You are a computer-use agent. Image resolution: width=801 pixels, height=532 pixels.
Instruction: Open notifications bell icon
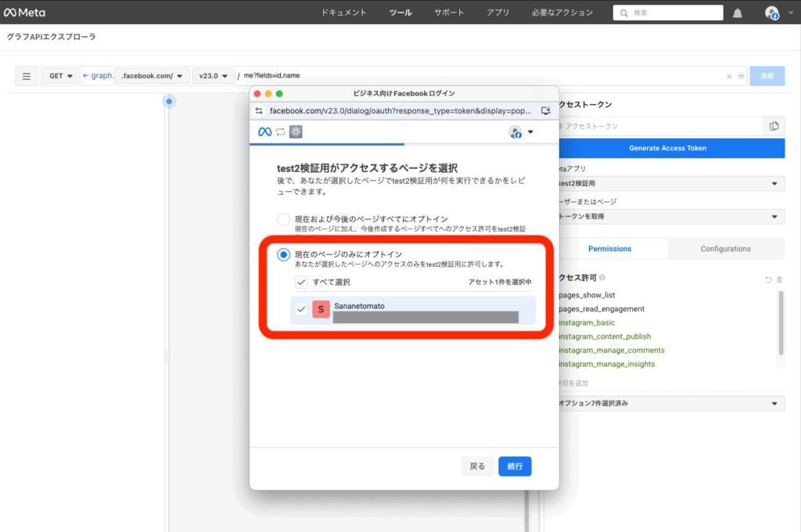tap(737, 13)
